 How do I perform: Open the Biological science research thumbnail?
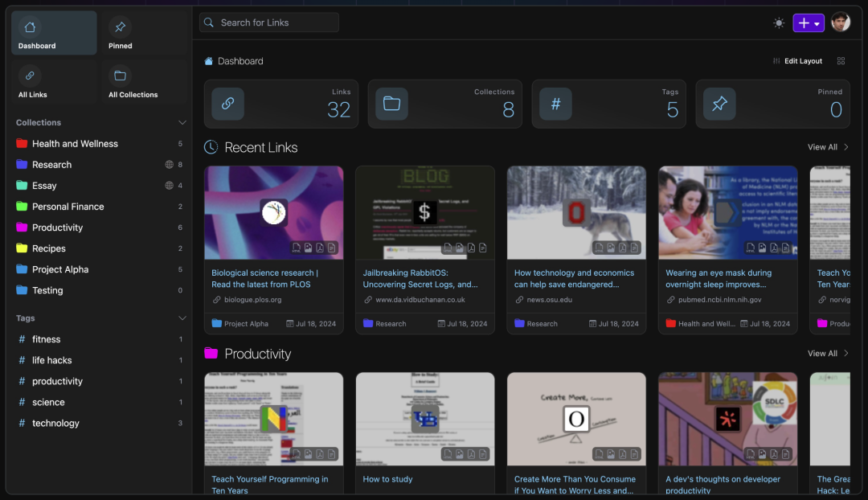pos(273,212)
